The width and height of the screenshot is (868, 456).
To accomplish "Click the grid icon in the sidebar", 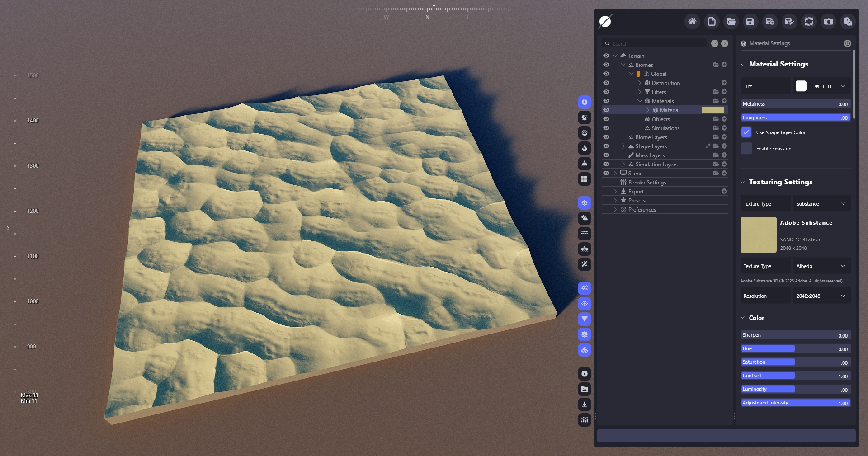I will (585, 179).
